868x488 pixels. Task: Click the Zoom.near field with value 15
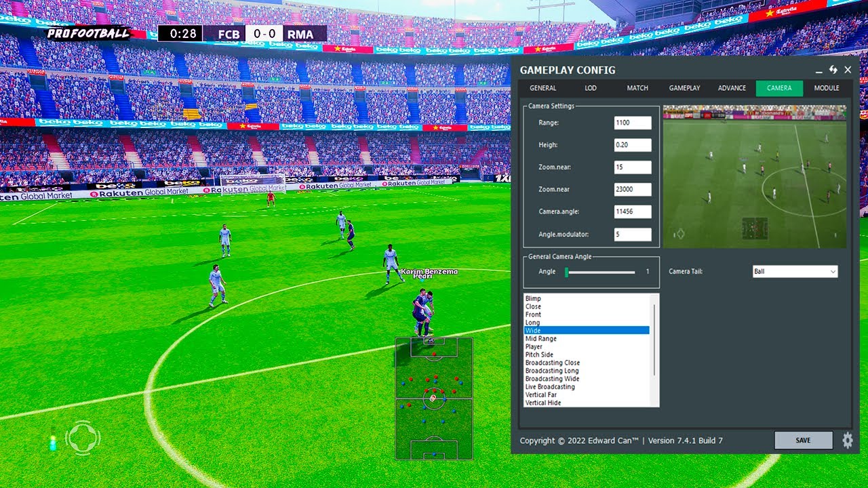[633, 167]
